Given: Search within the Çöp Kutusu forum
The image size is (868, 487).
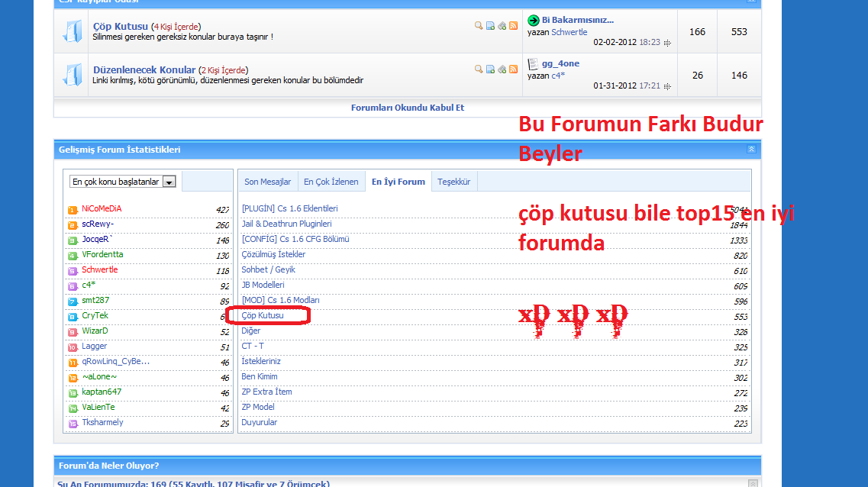Looking at the screenshot, I should (478, 25).
